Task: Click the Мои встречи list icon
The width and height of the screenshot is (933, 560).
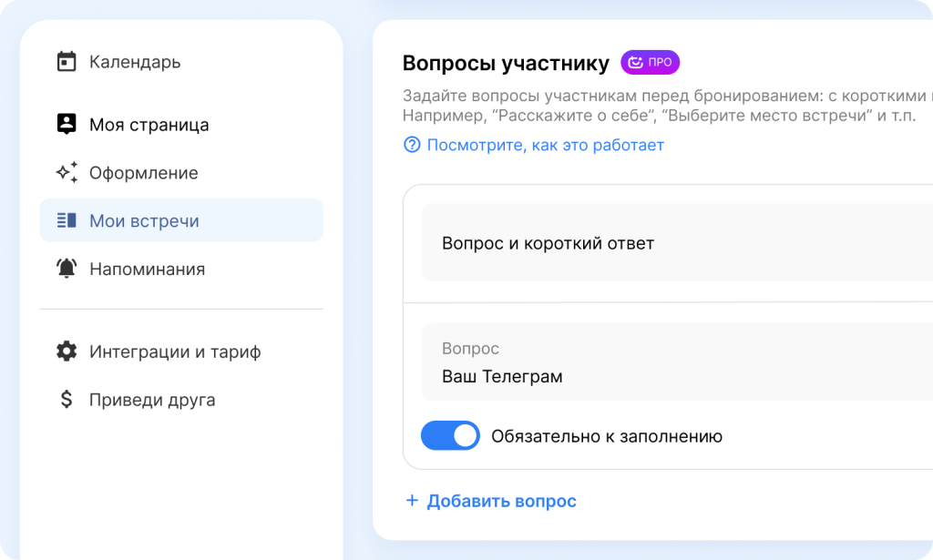Action: coord(67,221)
